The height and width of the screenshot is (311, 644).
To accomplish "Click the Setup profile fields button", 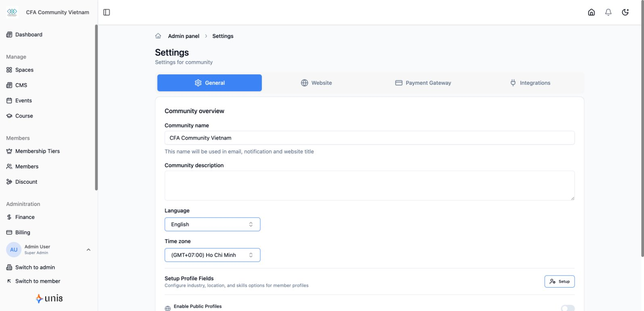I will click(x=559, y=282).
